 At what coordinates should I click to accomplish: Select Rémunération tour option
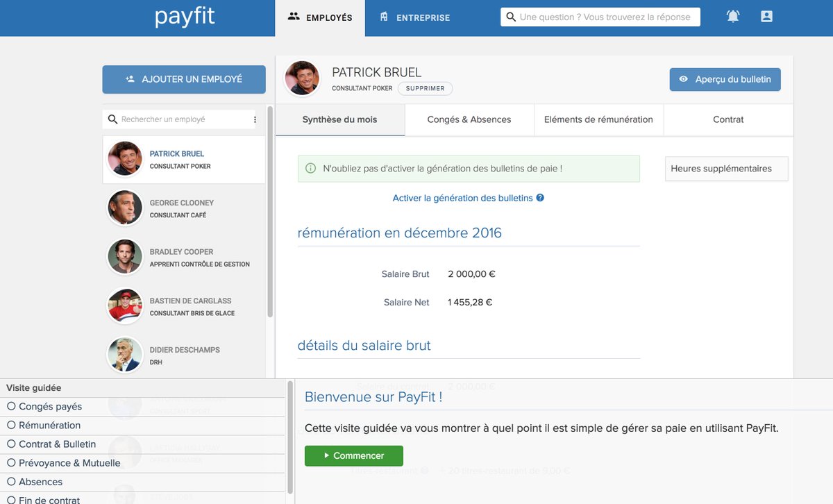pyautogui.click(x=44, y=426)
